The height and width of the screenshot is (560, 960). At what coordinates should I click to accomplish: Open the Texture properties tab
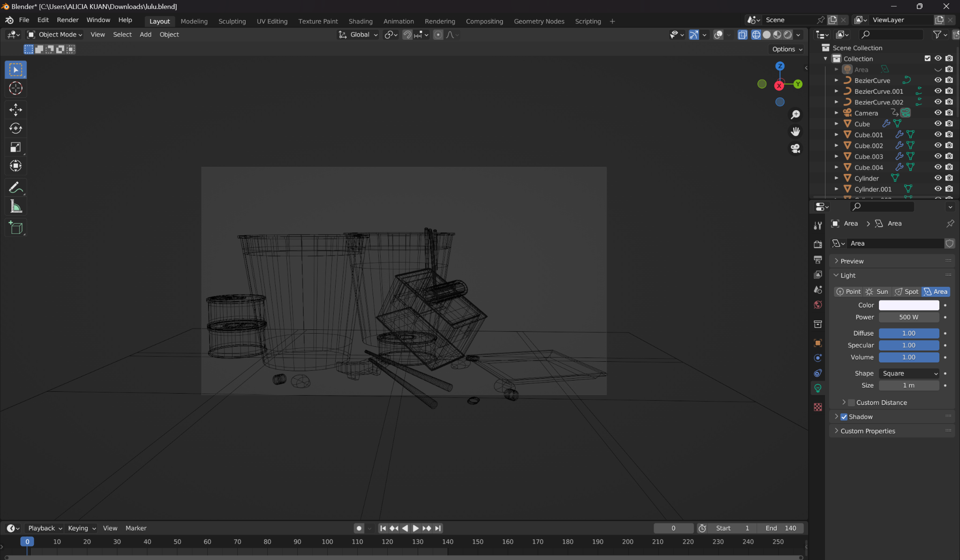(x=817, y=407)
